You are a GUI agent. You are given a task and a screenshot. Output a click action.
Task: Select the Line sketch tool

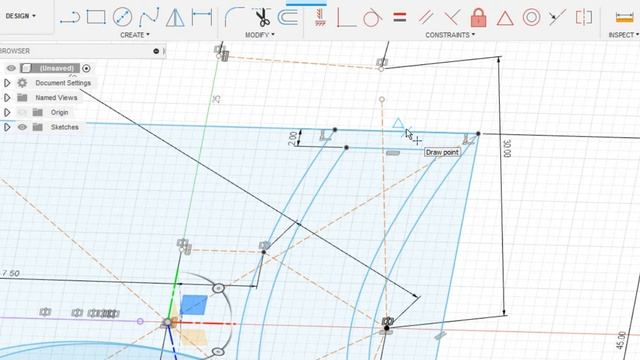[x=70, y=18]
